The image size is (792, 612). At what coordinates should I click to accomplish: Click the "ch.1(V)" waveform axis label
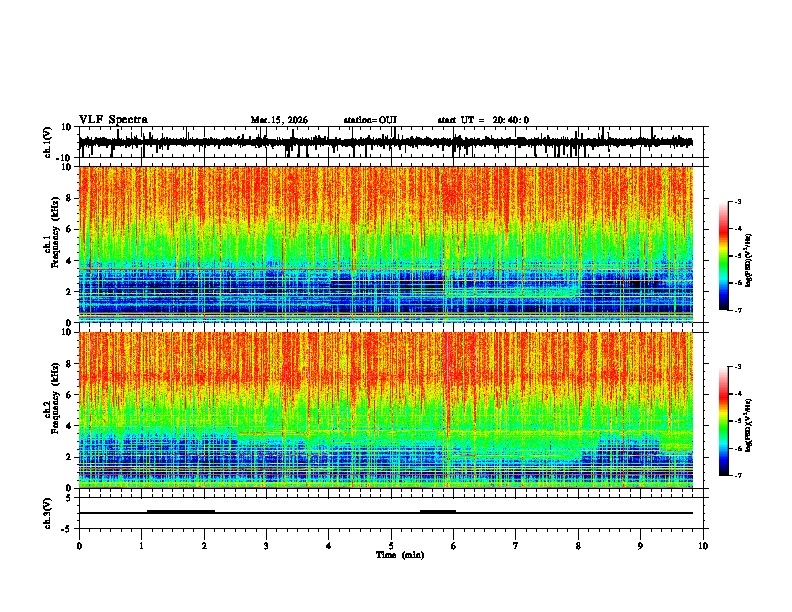click(48, 142)
